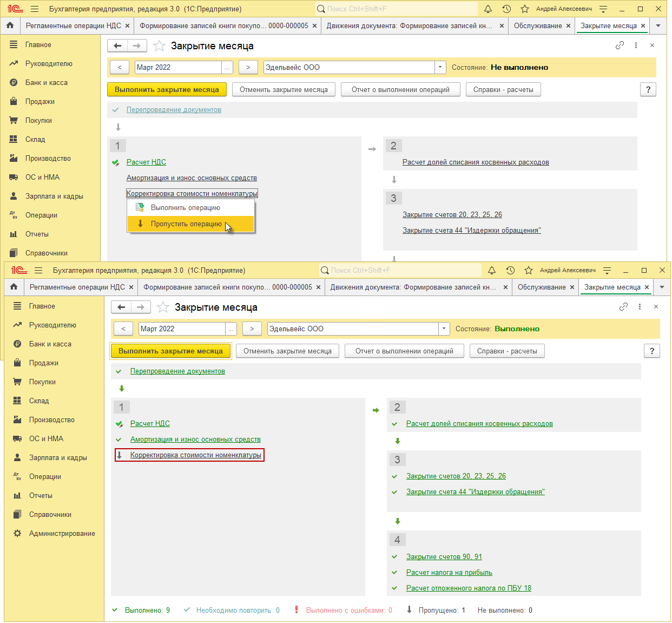Image resolution: width=672 pixels, height=623 pixels.
Task: Open period picker ellipsis in upper window
Action: [x=227, y=67]
